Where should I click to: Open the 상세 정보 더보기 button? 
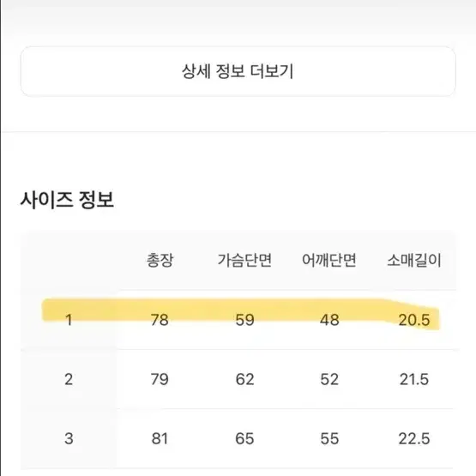pyautogui.click(x=238, y=72)
